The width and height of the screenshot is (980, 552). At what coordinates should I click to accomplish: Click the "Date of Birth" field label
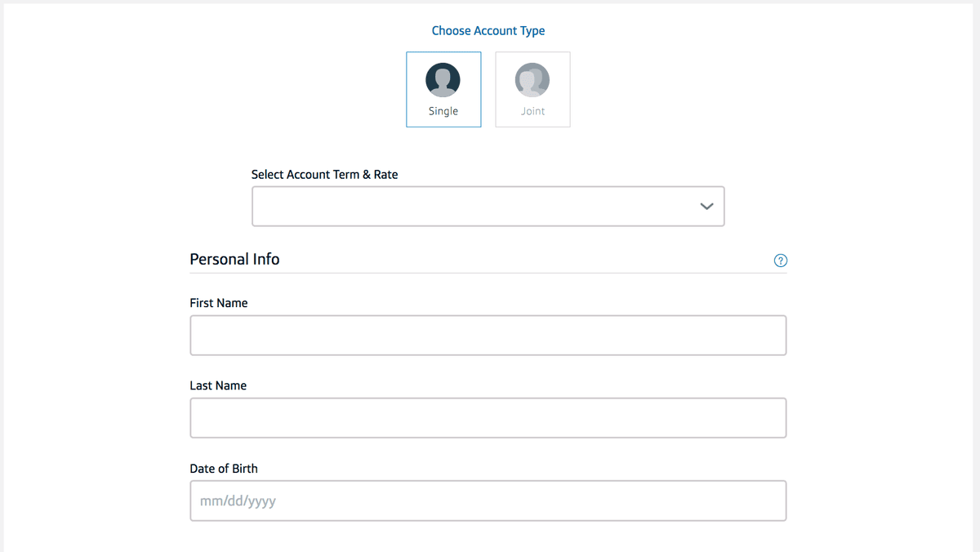223,469
